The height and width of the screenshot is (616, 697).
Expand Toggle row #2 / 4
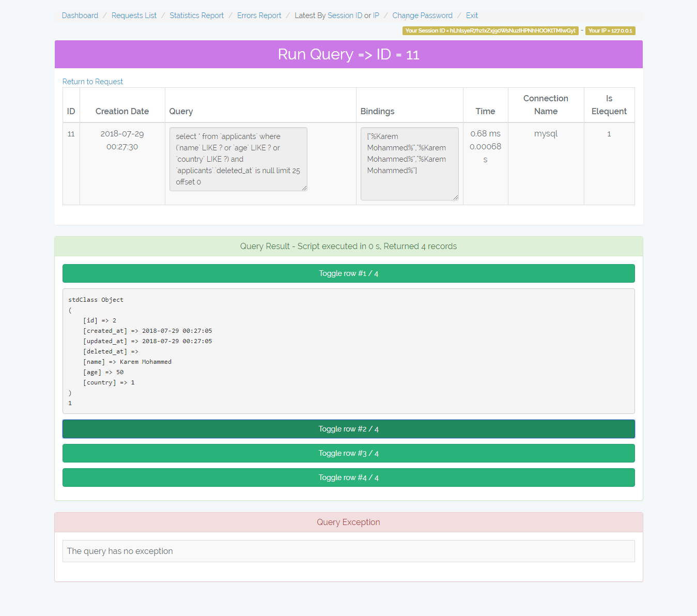(x=348, y=429)
